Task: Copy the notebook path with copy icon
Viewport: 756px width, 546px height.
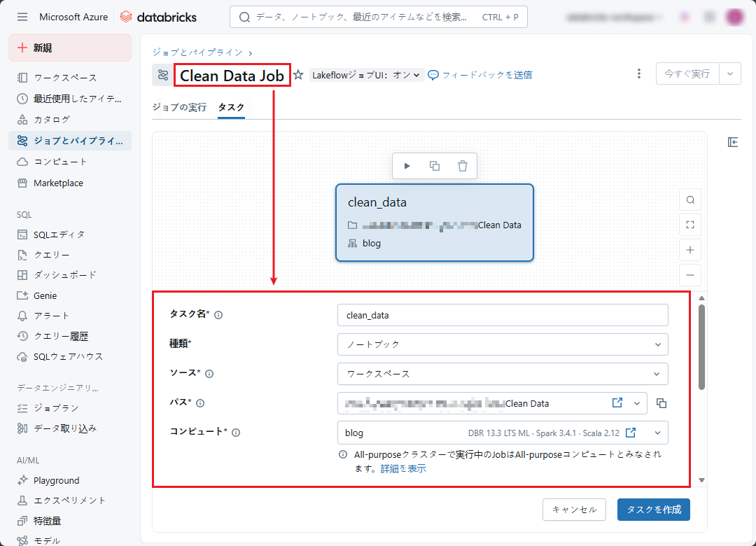Action: [x=661, y=403]
